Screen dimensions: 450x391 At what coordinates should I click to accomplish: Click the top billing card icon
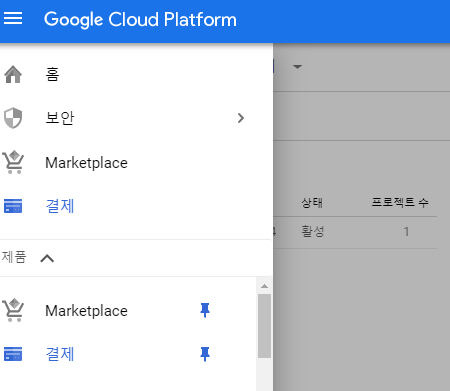[13, 206]
